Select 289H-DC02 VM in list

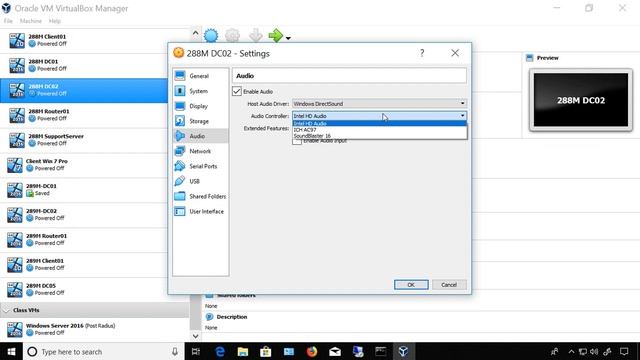coord(84,215)
